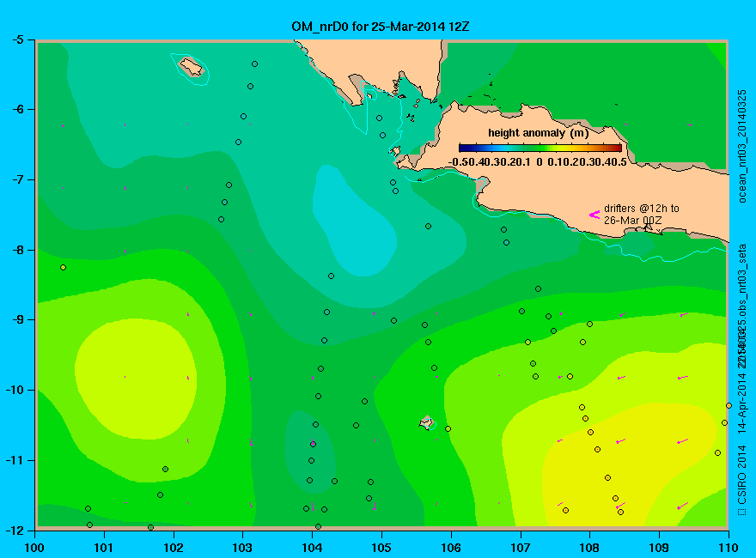Click the x-axis tick label 100
756x558 pixels.
[x=34, y=548]
